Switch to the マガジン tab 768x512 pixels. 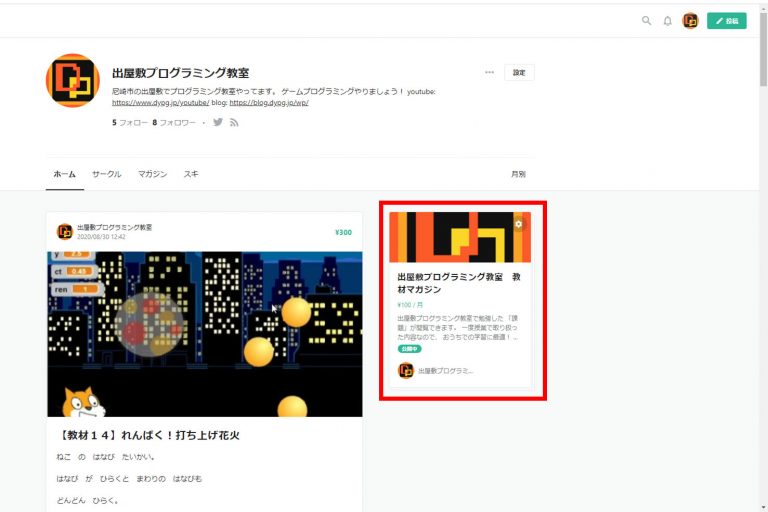(152, 174)
